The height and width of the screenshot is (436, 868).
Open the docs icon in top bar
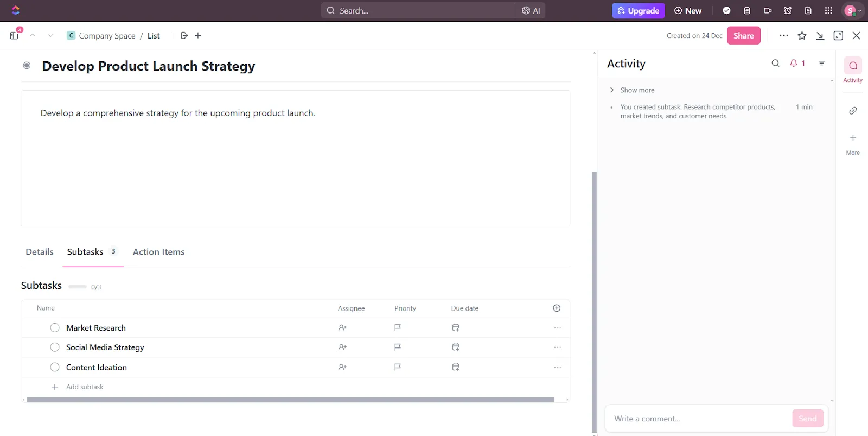pyautogui.click(x=808, y=10)
